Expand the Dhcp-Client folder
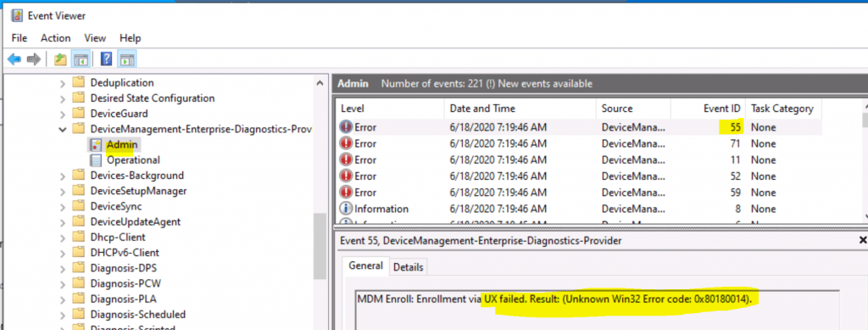 pos(62,237)
